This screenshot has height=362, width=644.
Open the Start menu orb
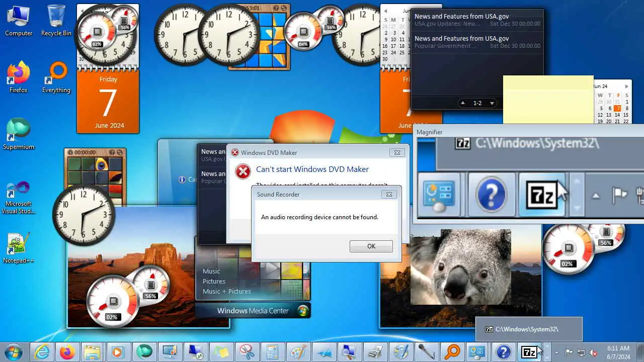tap(14, 352)
